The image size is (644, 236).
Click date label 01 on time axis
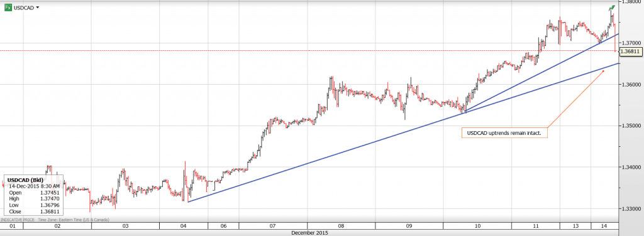12,226
